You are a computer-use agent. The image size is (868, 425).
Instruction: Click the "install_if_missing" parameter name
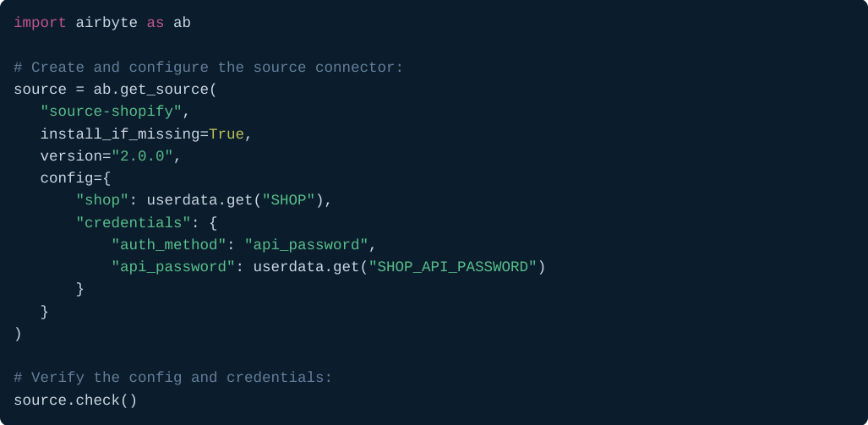click(119, 134)
